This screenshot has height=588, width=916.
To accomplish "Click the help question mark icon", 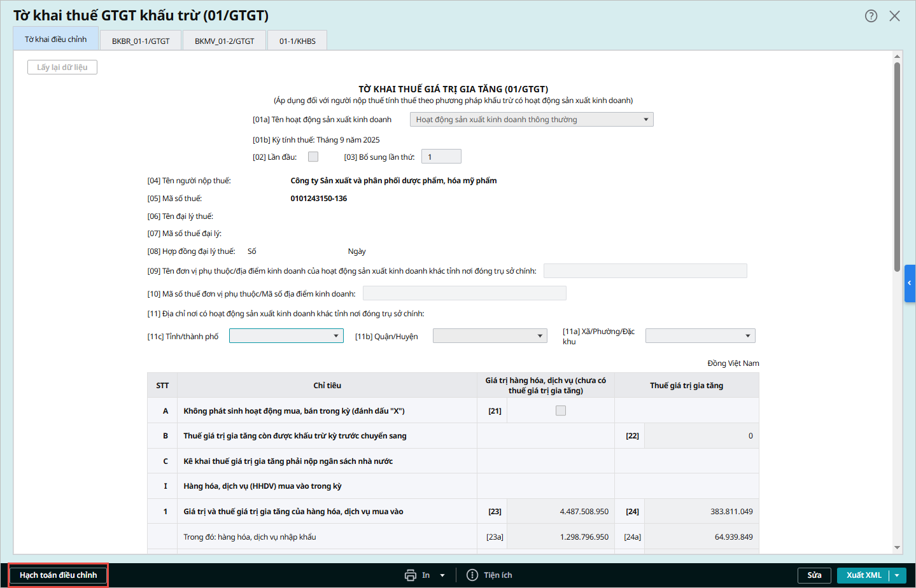I will click(871, 16).
